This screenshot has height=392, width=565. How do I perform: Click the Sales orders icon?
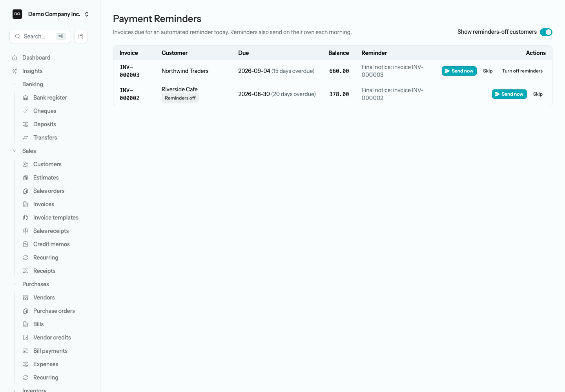[x=26, y=191]
